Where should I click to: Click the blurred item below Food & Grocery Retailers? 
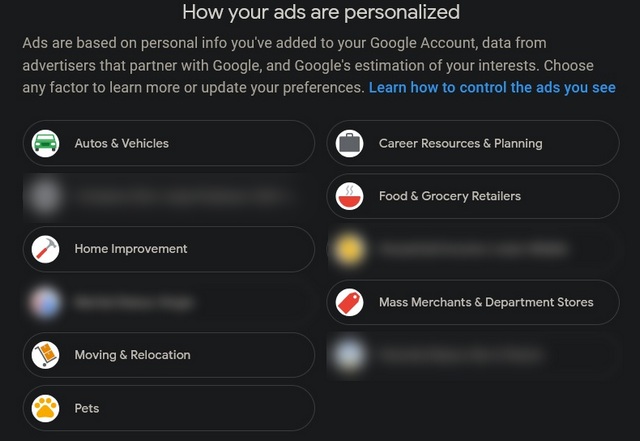tap(473, 249)
